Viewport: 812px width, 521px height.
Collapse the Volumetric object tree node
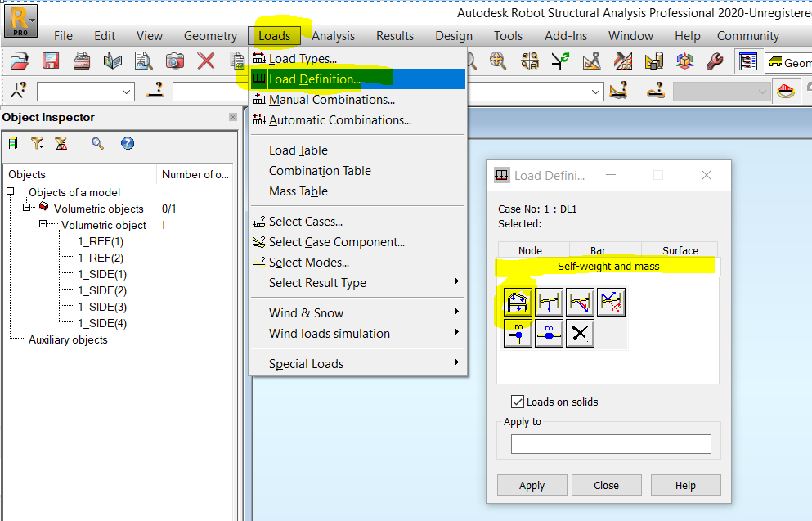(x=43, y=224)
